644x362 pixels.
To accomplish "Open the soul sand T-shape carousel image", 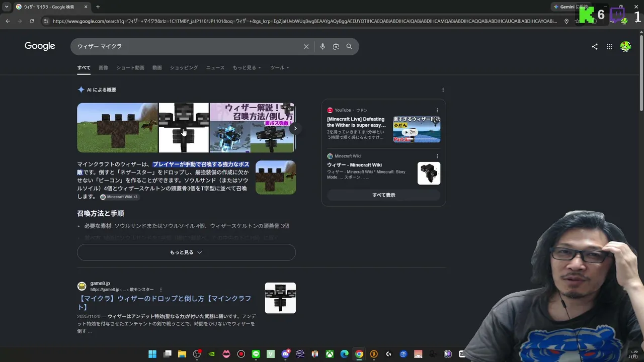I will pyautogui.click(x=117, y=128).
